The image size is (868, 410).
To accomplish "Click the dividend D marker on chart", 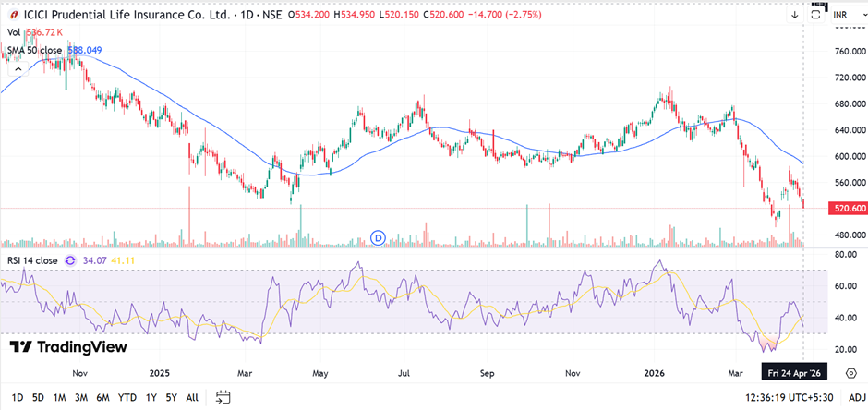I will pyautogui.click(x=377, y=238).
